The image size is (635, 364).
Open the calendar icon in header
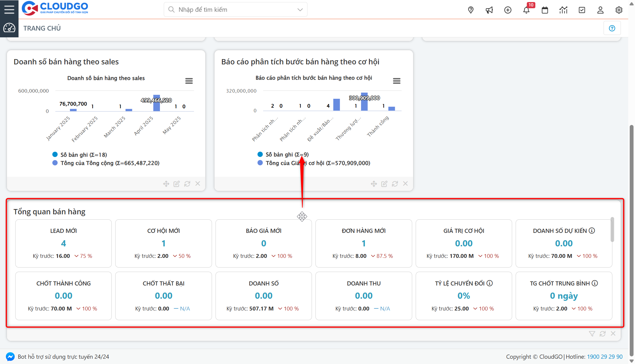(x=545, y=10)
